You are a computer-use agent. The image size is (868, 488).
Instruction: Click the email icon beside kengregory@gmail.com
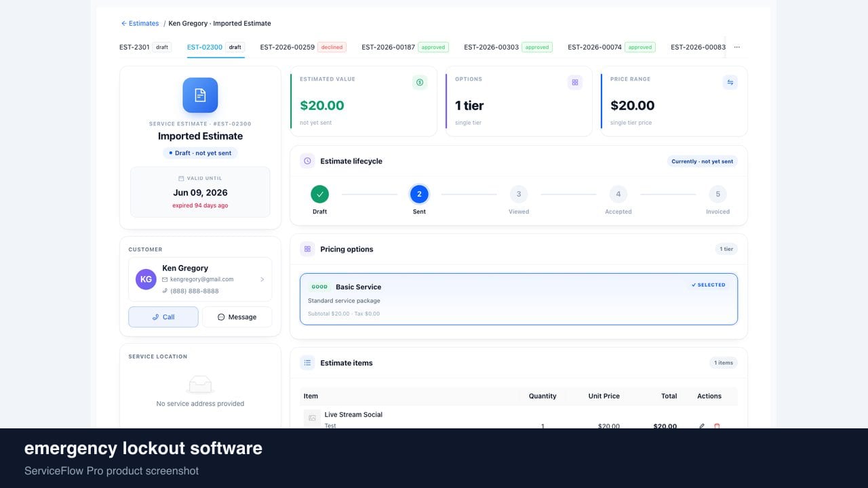(165, 279)
